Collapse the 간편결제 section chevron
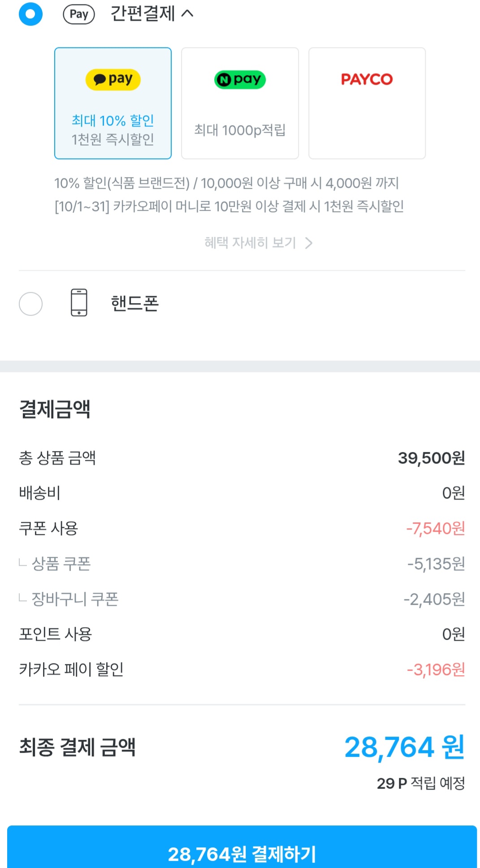480x868 pixels. click(x=187, y=14)
